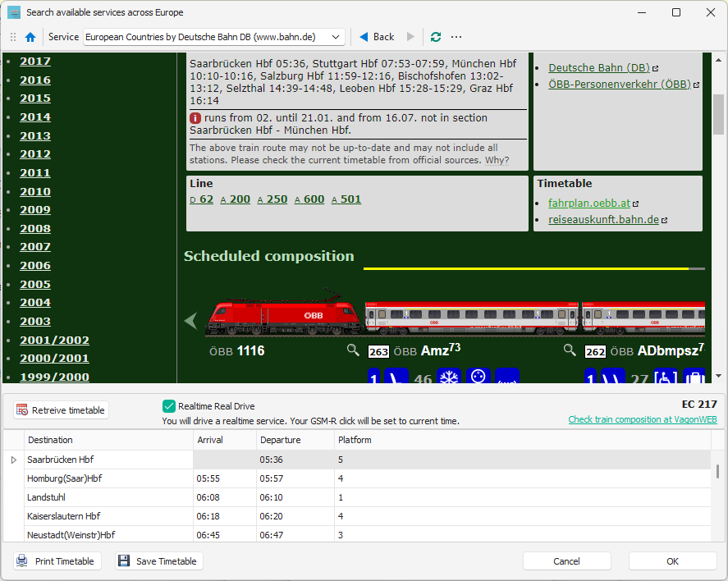Image resolution: width=728 pixels, height=581 pixels.
Task: Go to the Home page icon
Action: (x=30, y=37)
